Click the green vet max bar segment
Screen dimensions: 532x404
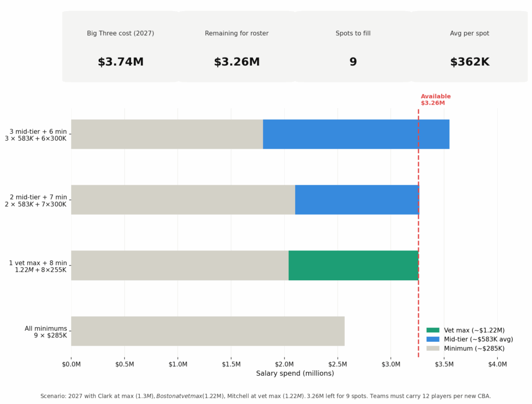pyautogui.click(x=353, y=266)
